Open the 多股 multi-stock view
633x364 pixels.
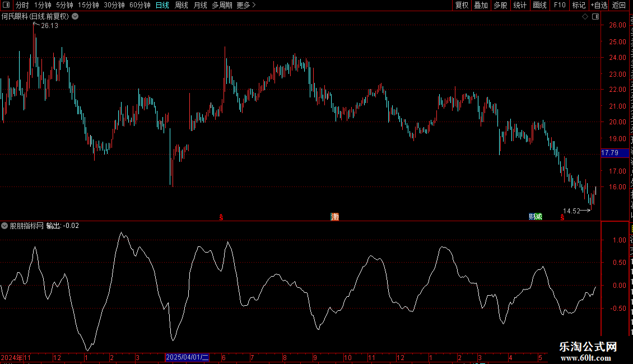pyautogui.click(x=500, y=5)
